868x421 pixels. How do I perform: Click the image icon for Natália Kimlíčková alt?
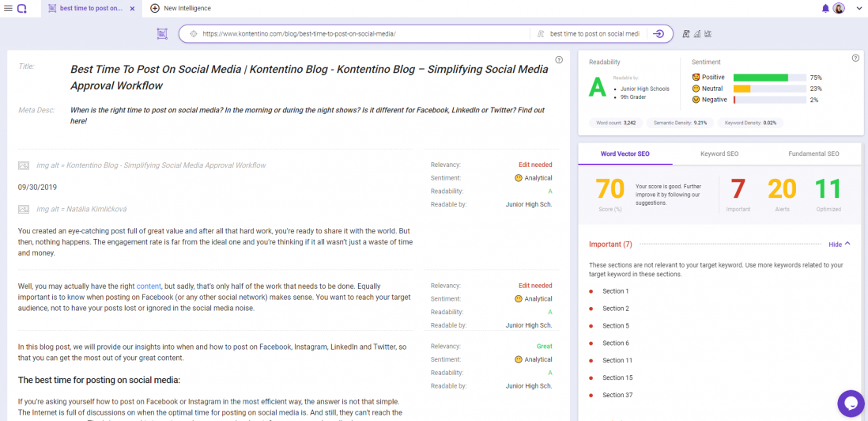(x=23, y=209)
